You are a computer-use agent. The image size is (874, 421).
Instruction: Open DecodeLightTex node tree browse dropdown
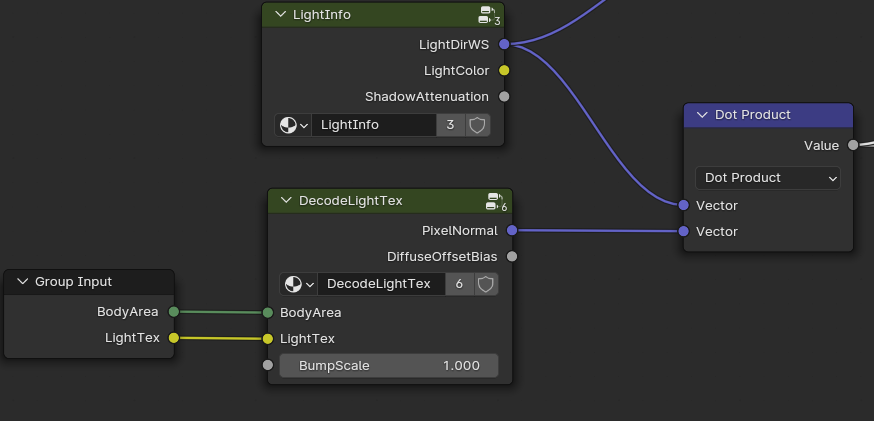(x=298, y=284)
